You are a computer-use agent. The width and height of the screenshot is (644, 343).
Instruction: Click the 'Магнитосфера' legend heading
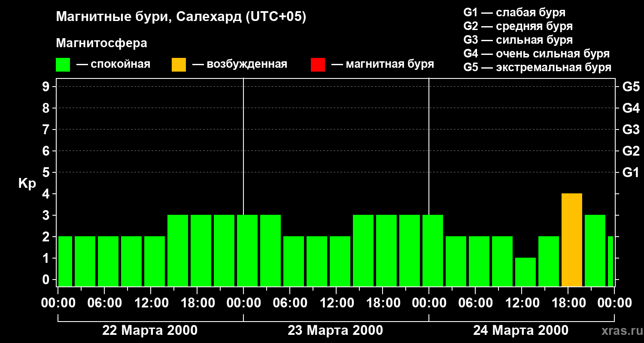click(101, 43)
